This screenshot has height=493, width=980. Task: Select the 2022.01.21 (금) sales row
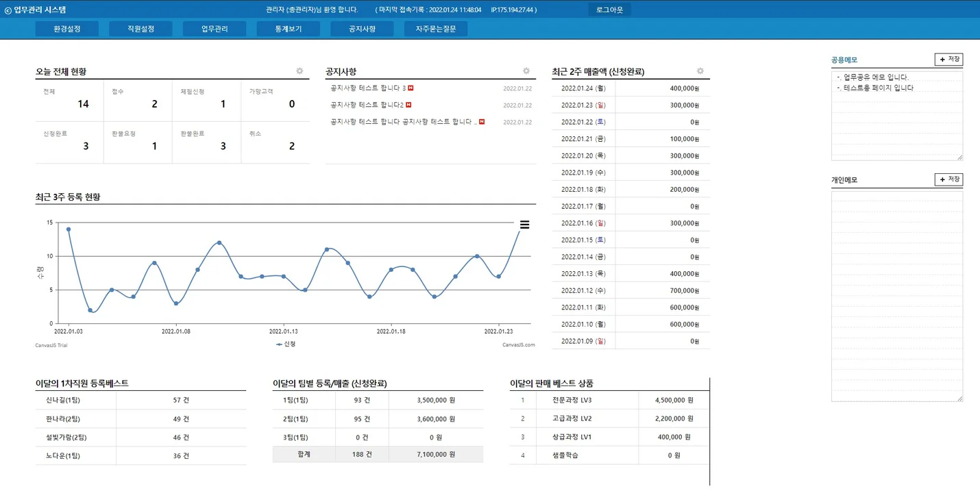tap(630, 139)
